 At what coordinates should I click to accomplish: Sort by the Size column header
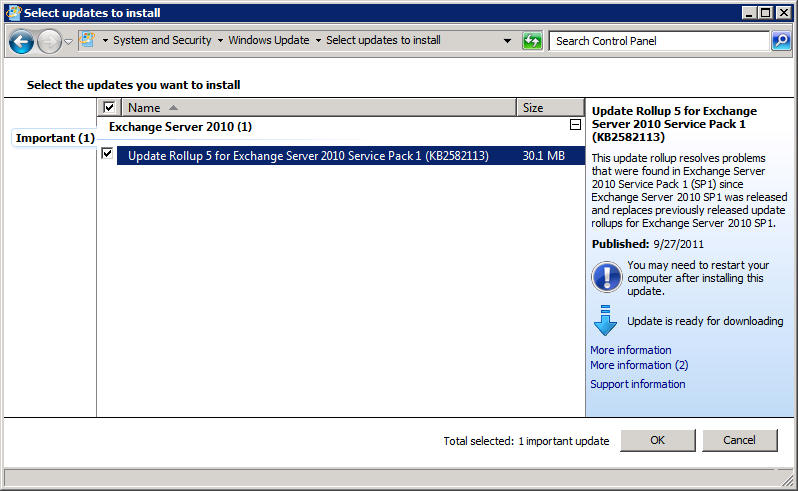550,108
